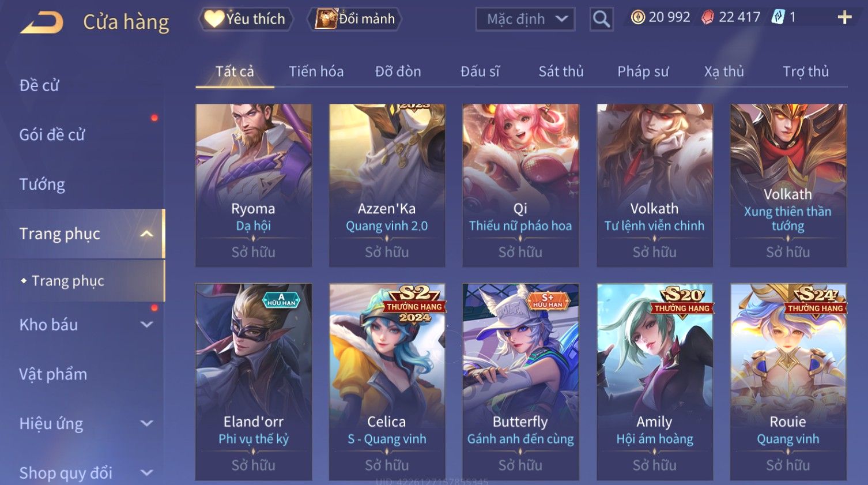Open the Mặc định sort dropdown
Viewport: 868px width, 485px height.
click(x=525, y=19)
